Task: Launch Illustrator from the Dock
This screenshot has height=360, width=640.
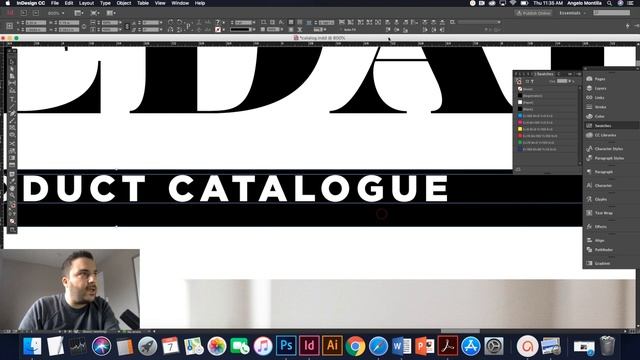Action: [332, 346]
